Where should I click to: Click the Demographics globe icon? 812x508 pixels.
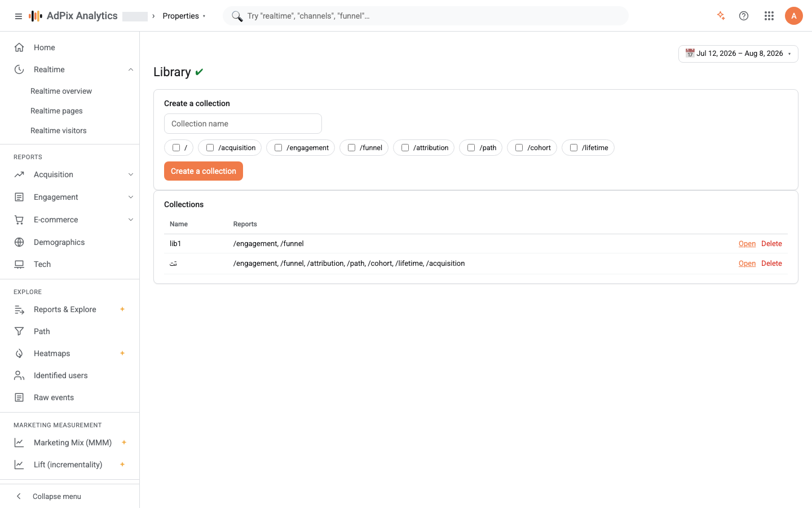[19, 242]
